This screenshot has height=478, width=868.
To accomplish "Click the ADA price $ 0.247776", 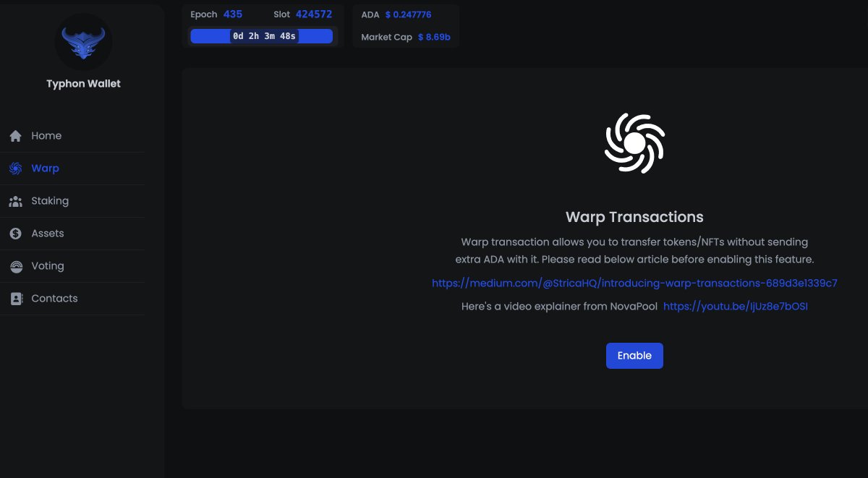I will [408, 14].
